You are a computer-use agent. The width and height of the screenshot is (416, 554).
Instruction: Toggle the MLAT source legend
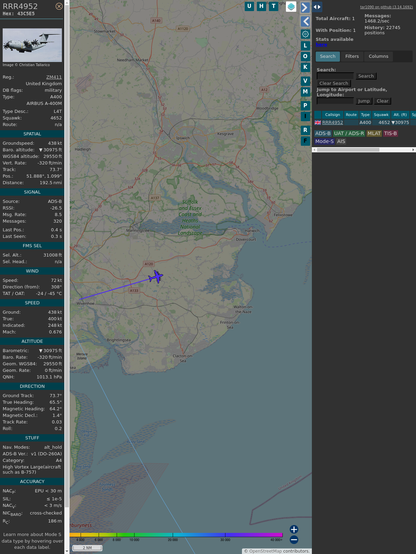pyautogui.click(x=374, y=134)
